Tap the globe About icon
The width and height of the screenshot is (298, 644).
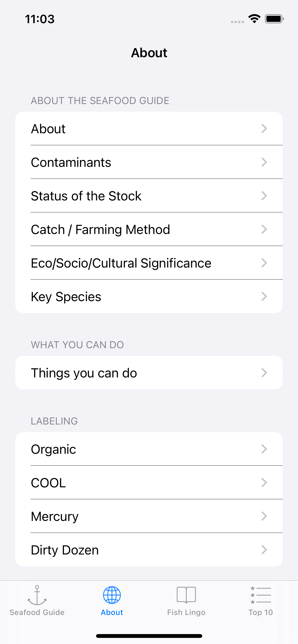(112, 595)
